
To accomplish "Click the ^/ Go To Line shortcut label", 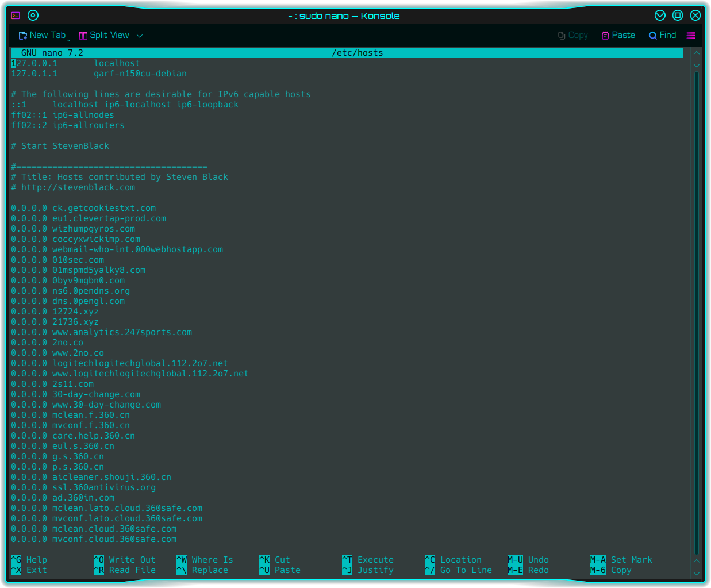I will coord(459,570).
